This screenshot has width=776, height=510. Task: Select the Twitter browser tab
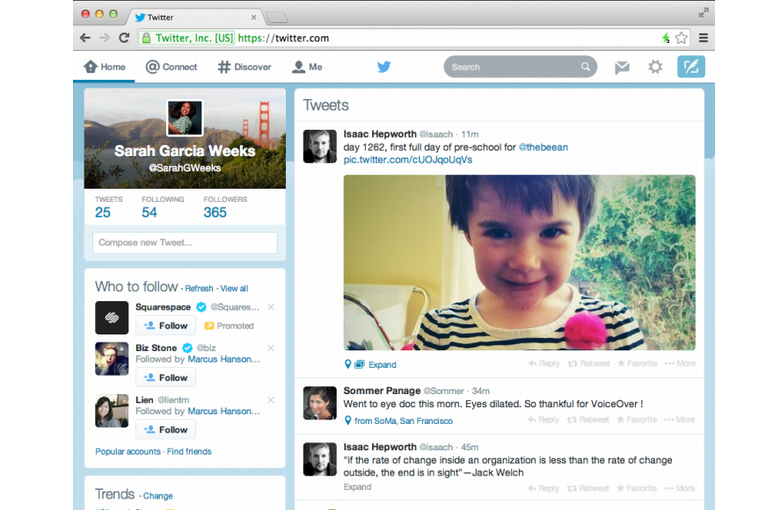pos(195,17)
